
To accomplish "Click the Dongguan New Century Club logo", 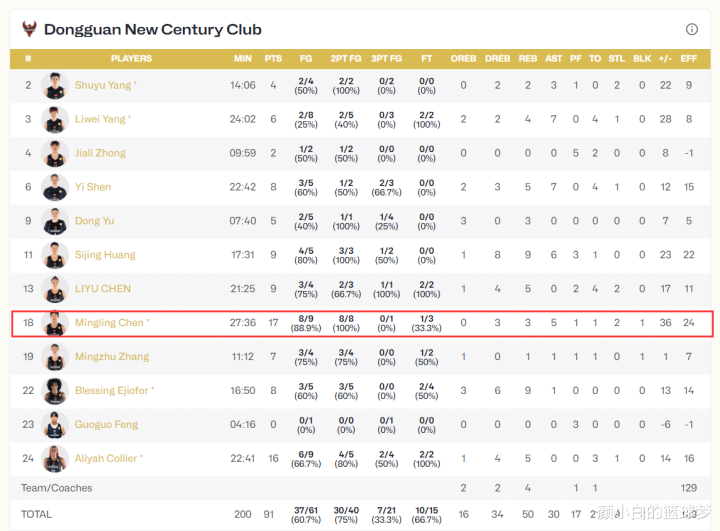I will pyautogui.click(x=27, y=29).
